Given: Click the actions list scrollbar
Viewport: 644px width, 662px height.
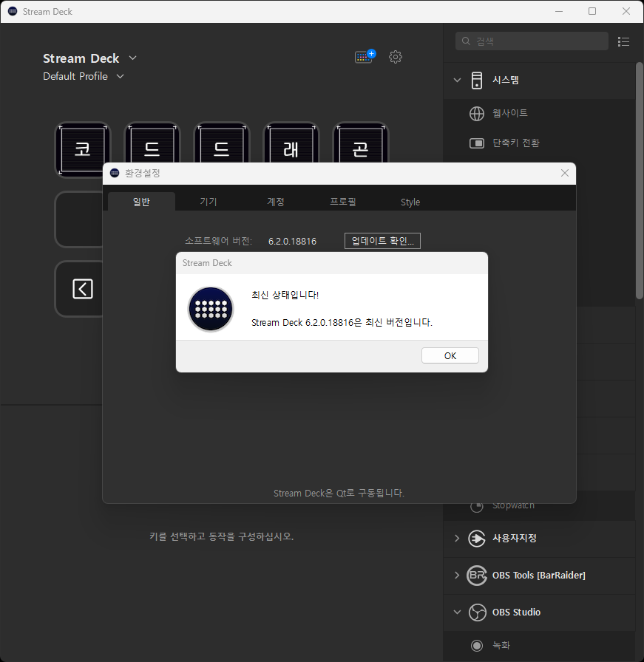Looking at the screenshot, I should 640,181.
